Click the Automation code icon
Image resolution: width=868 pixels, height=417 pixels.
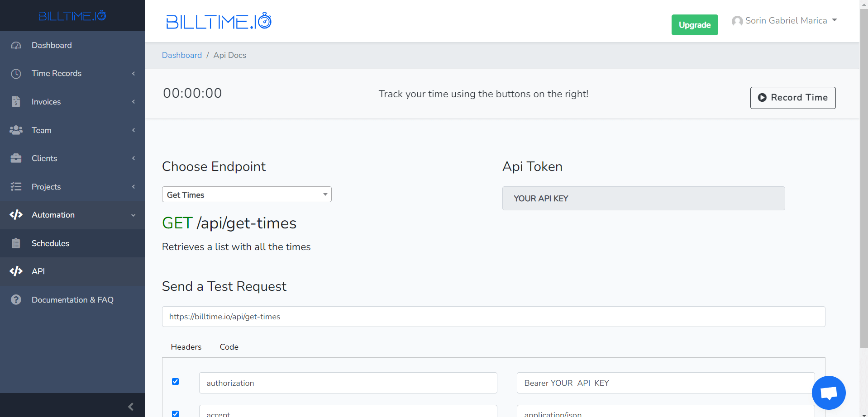(16, 215)
